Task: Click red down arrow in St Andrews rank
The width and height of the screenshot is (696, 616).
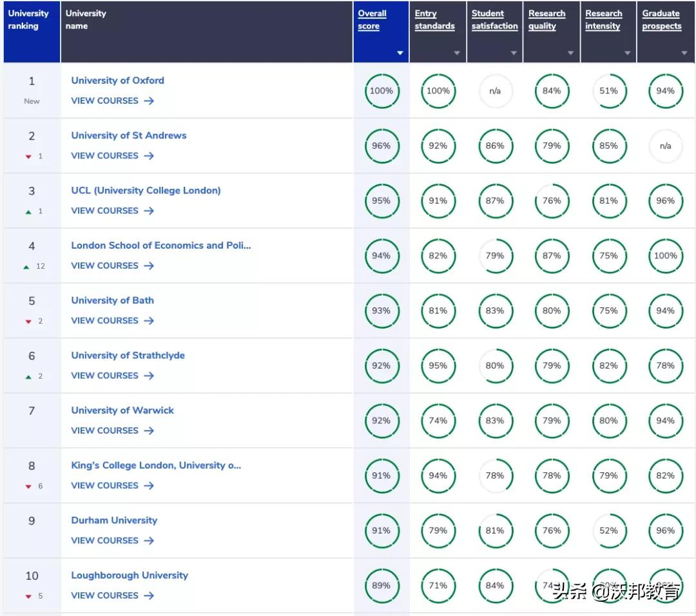Action: pos(28,157)
